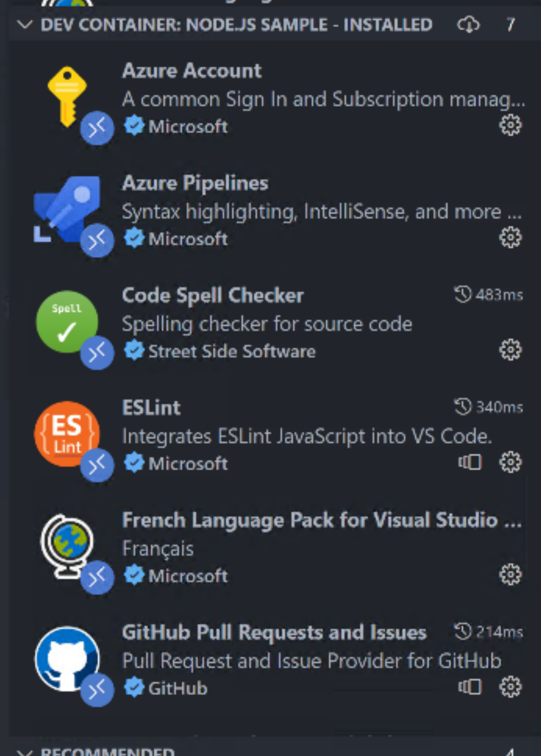Toggle the remote badge on Azure Account
This screenshot has width=541, height=756.
click(x=97, y=128)
